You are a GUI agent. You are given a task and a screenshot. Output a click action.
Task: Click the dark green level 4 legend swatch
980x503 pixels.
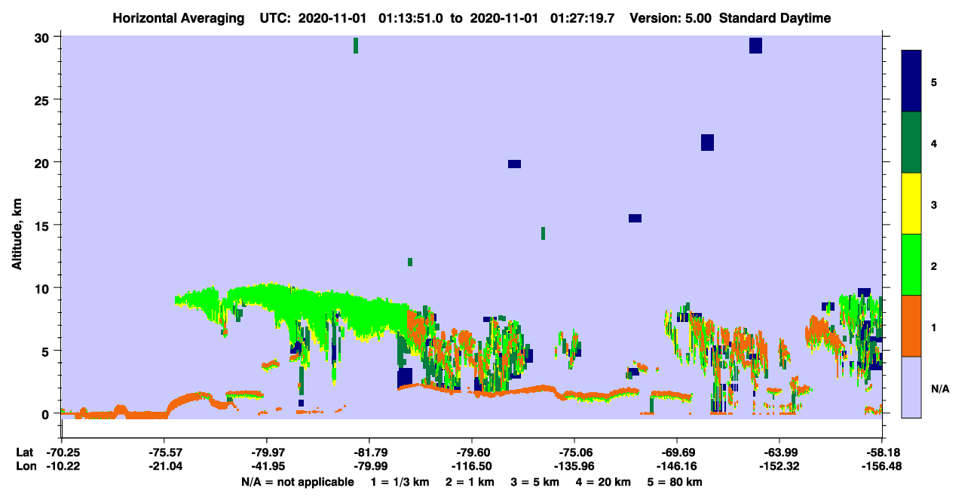(x=911, y=143)
